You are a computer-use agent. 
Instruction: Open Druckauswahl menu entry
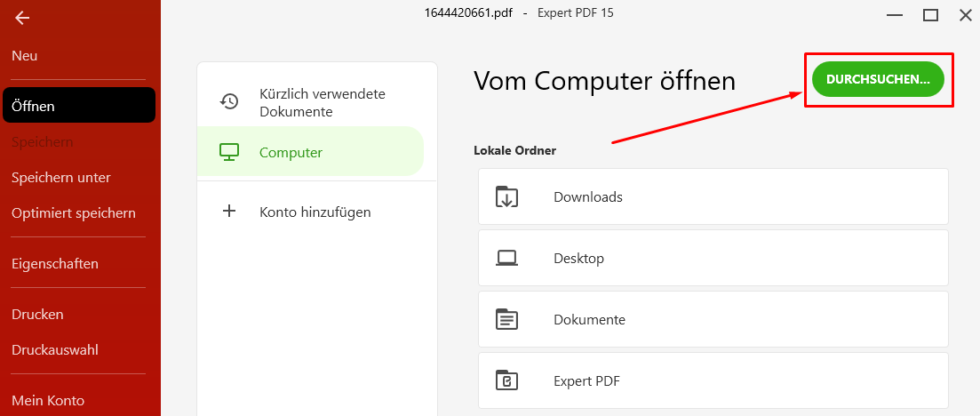[x=54, y=349]
